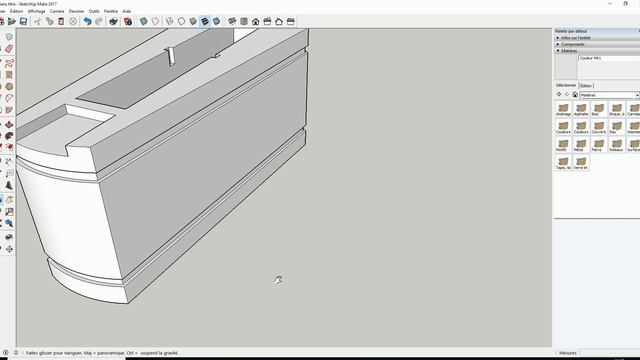Screen dimensions: 640x360
Task: Select the Polygon tool
Action: tap(9, 87)
